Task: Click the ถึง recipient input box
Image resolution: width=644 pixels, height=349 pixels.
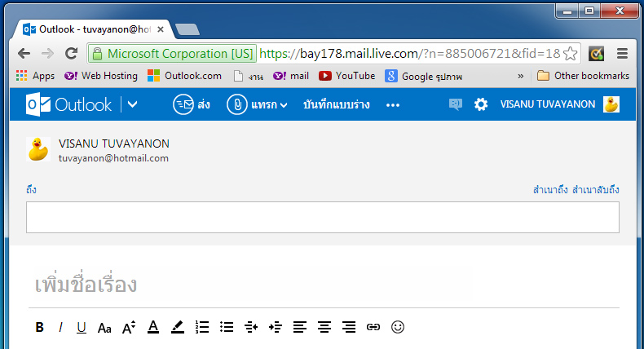Action: click(322, 217)
